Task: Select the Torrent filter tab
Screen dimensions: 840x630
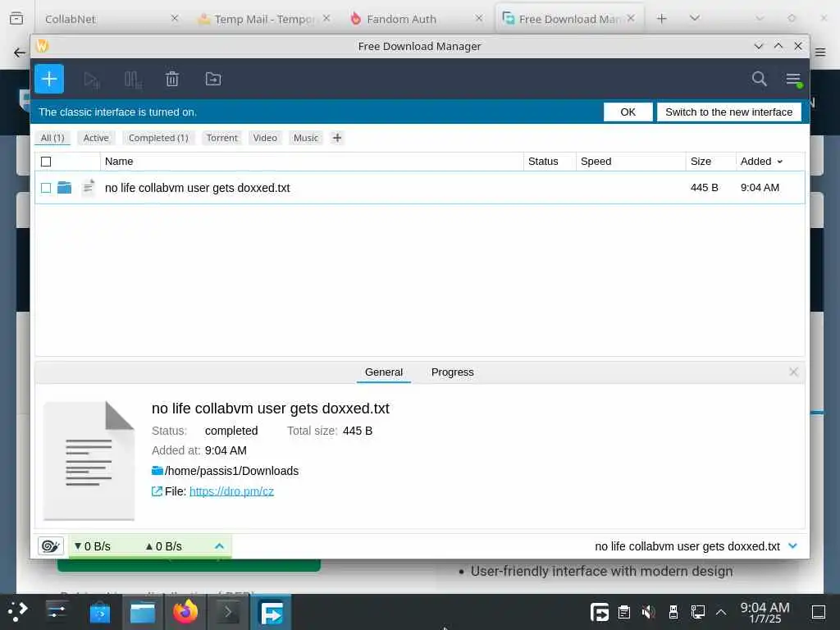Action: tap(221, 138)
